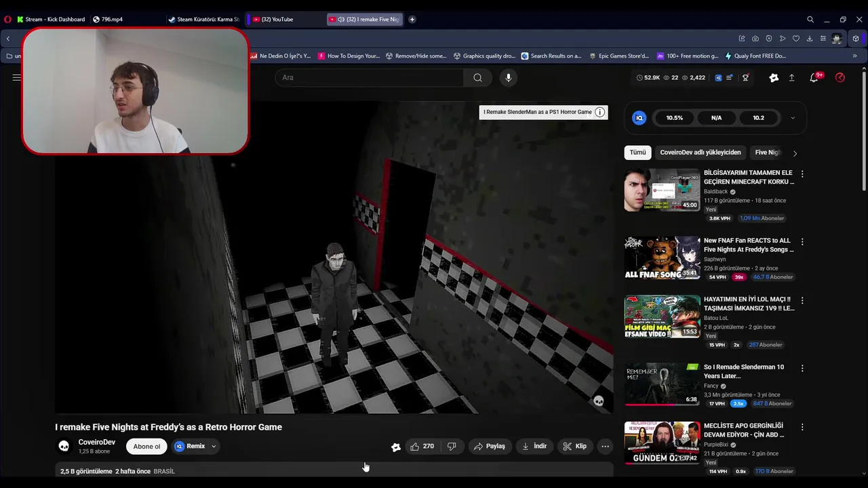Expand the Remix dropdown arrow

pyautogui.click(x=214, y=446)
